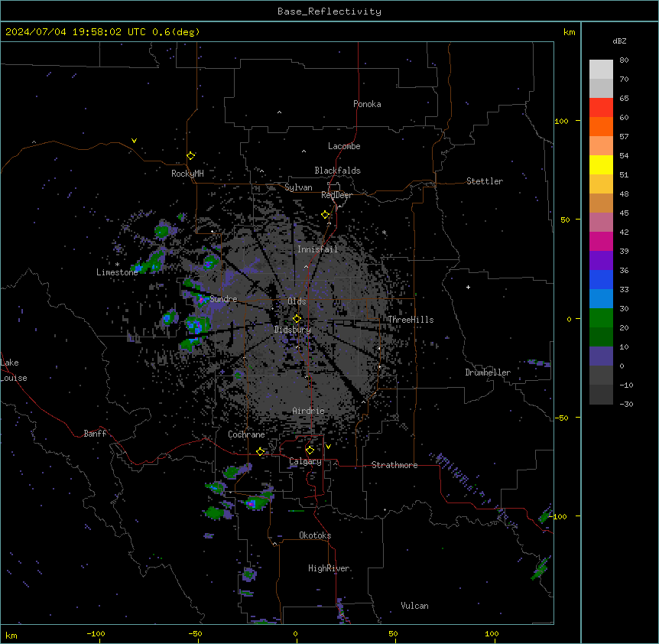This screenshot has height=644, width=659.
Task: Pick the light blue 30-33 dBZ legend color
Action: (x=601, y=299)
